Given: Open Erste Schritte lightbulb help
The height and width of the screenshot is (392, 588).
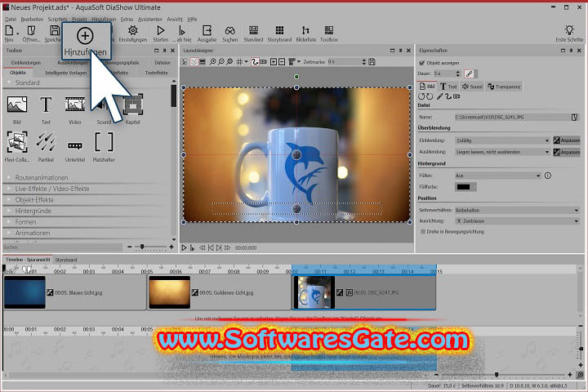Looking at the screenshot, I should (x=569, y=33).
